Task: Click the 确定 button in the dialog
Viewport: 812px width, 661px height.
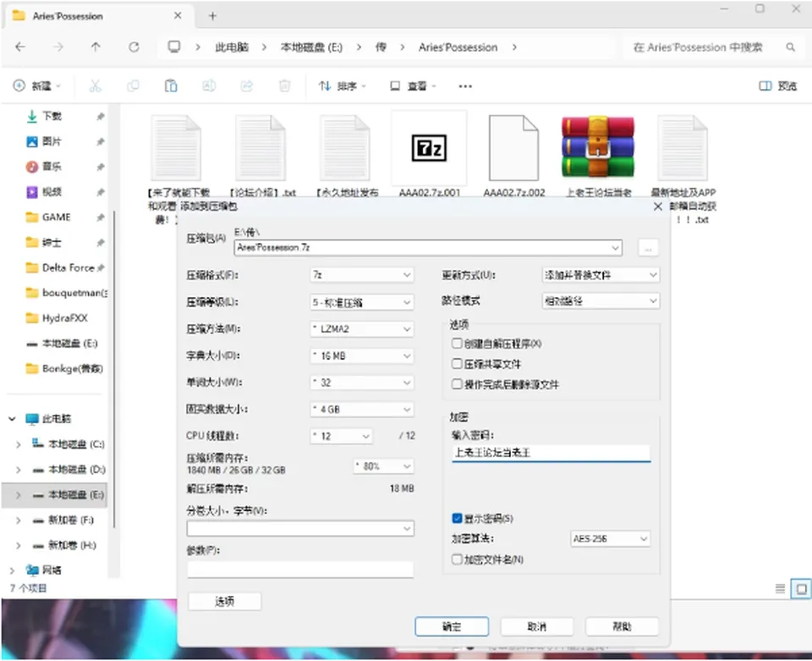Action: 452,627
